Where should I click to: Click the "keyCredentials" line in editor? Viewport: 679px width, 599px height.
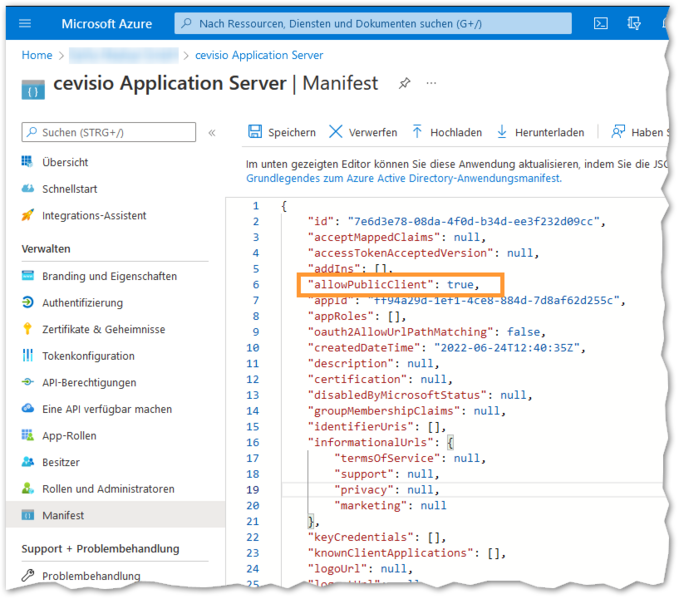click(x=377, y=537)
